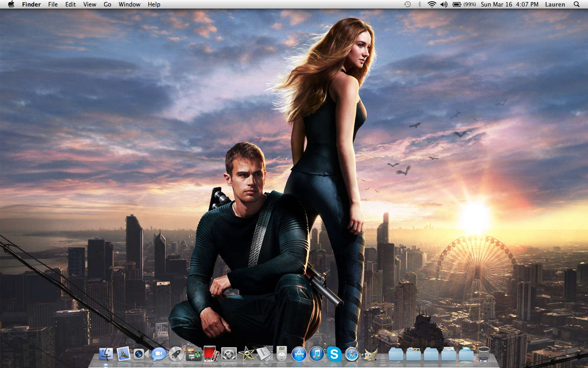Open iMovie star icon in dock
The image size is (588, 368).
tap(247, 354)
